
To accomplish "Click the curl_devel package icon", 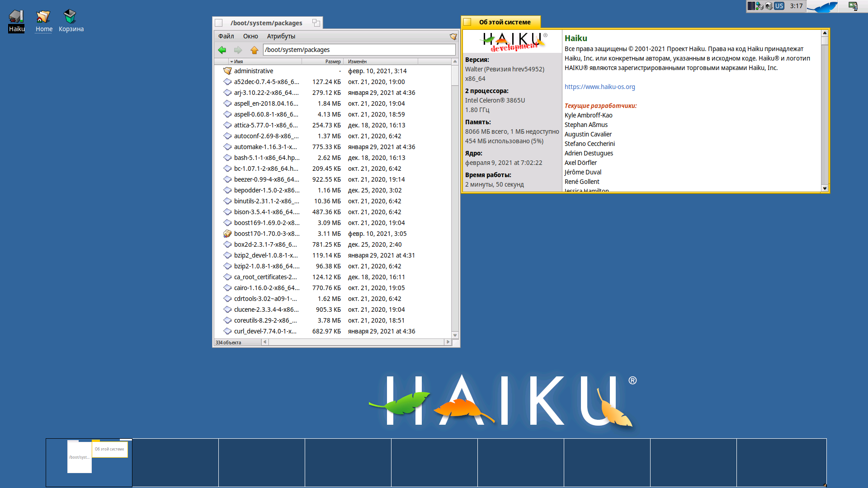I will 227,331.
